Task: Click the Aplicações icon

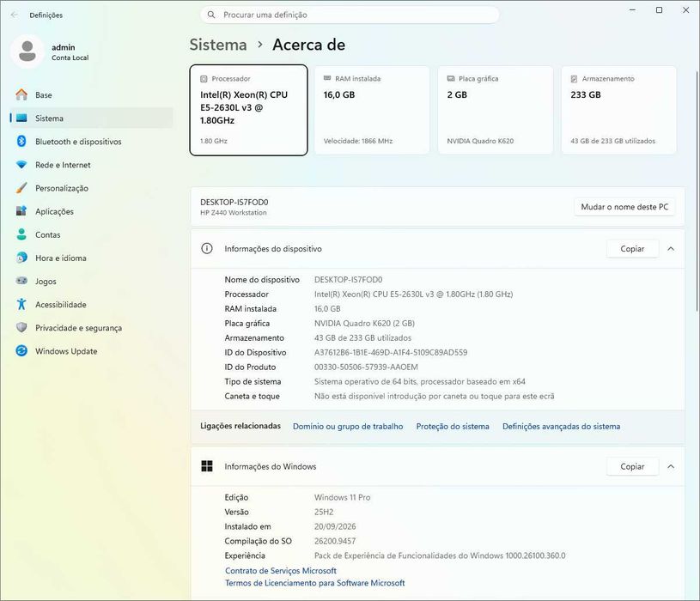Action: [21, 211]
